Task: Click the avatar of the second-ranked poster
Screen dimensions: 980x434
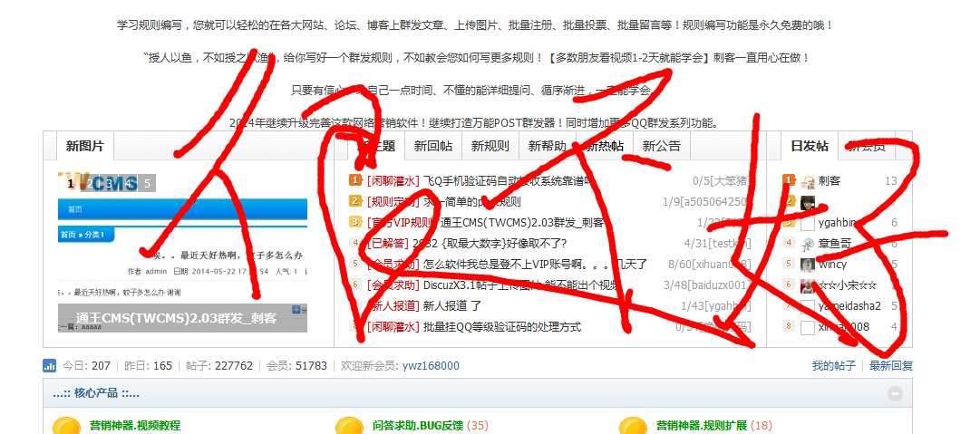Action: coord(808,202)
